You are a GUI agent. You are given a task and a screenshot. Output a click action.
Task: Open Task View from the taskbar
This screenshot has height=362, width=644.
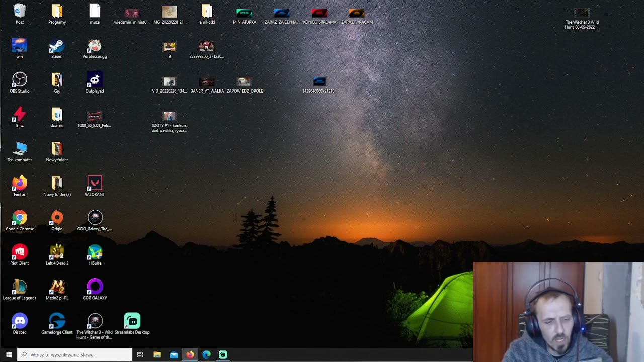140,355
